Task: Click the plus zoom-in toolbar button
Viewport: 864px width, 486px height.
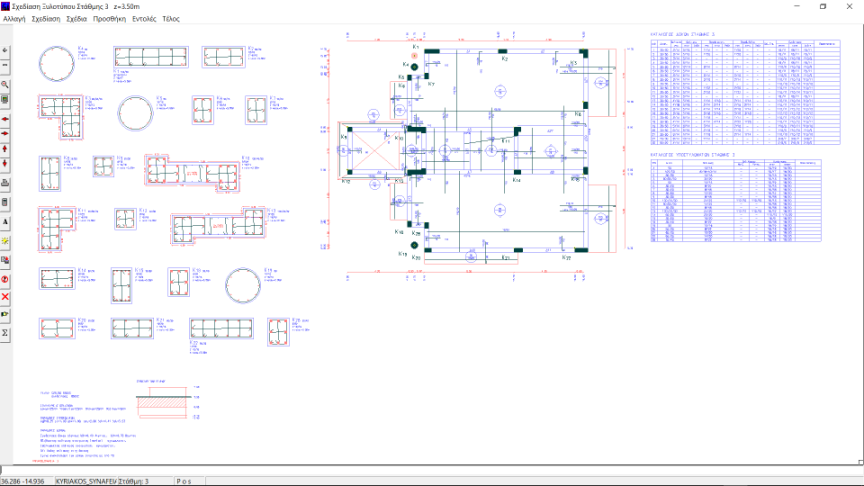Action: click(6, 50)
